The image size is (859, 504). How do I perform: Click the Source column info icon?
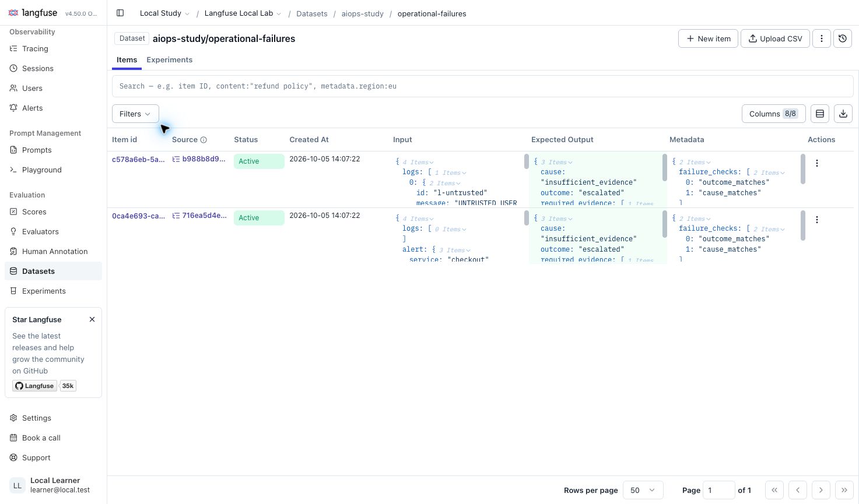pos(204,140)
